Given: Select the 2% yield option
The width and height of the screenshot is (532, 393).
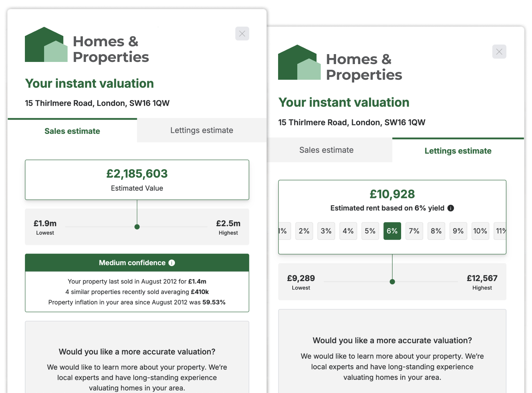Looking at the screenshot, I should click(304, 231).
